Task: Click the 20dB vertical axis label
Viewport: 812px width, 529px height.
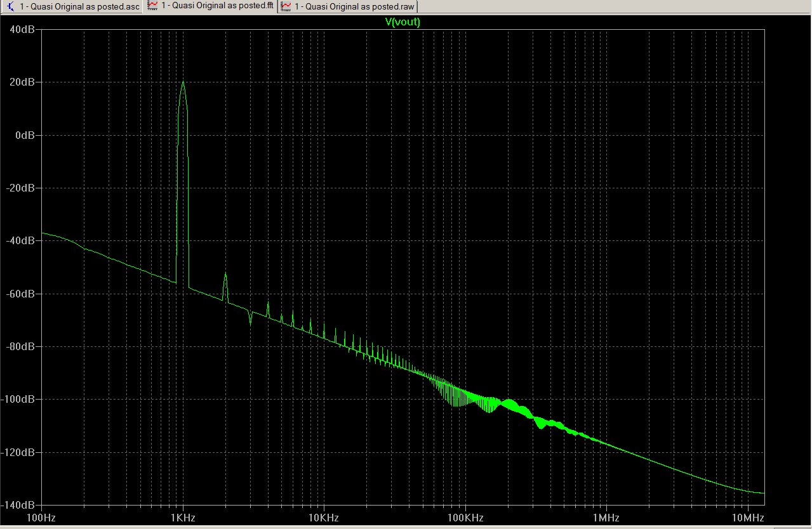Action: [x=22, y=82]
